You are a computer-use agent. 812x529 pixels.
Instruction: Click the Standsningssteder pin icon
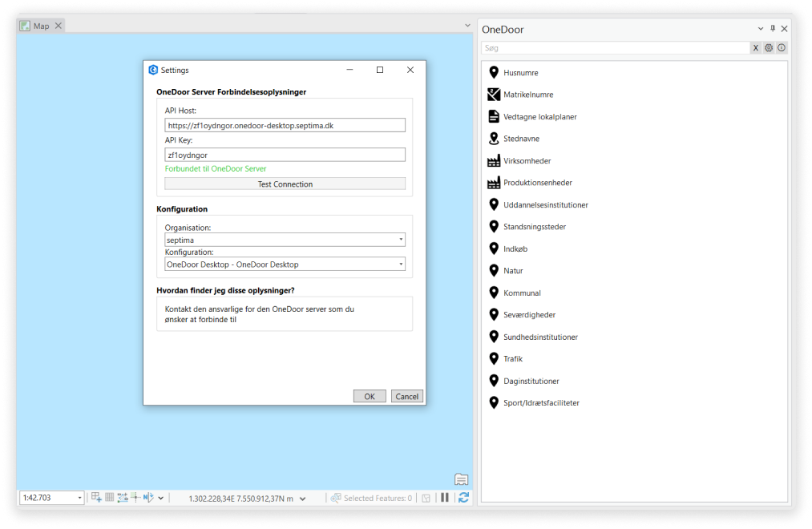point(494,226)
